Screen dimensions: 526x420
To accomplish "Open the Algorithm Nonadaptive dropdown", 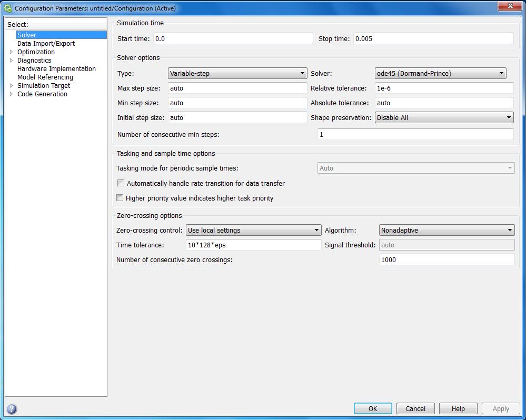I will (x=447, y=231).
